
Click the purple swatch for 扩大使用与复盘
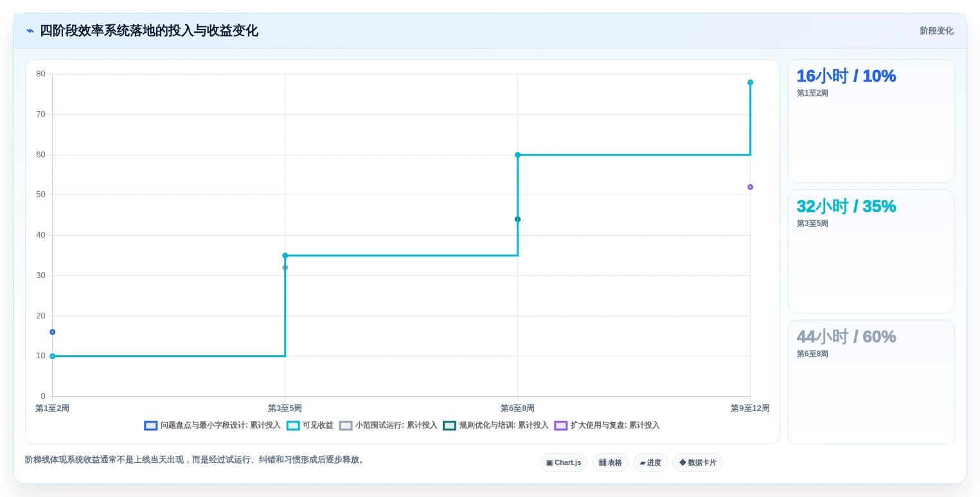click(x=561, y=426)
